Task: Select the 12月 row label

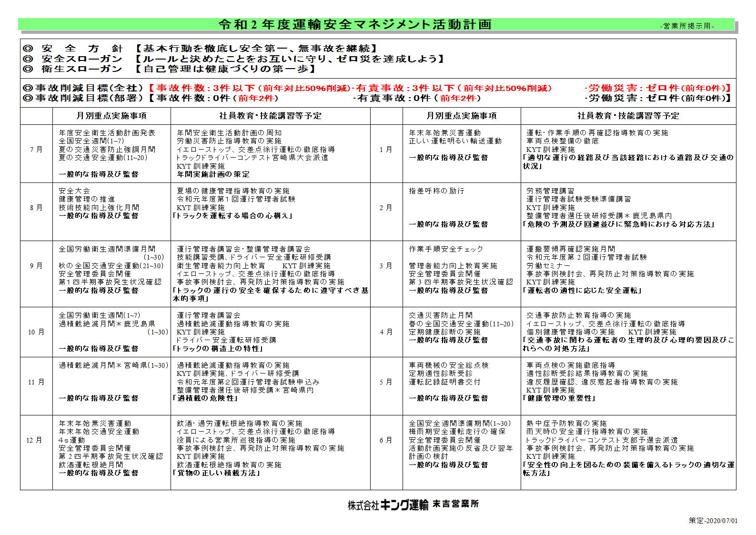Action: tap(34, 440)
